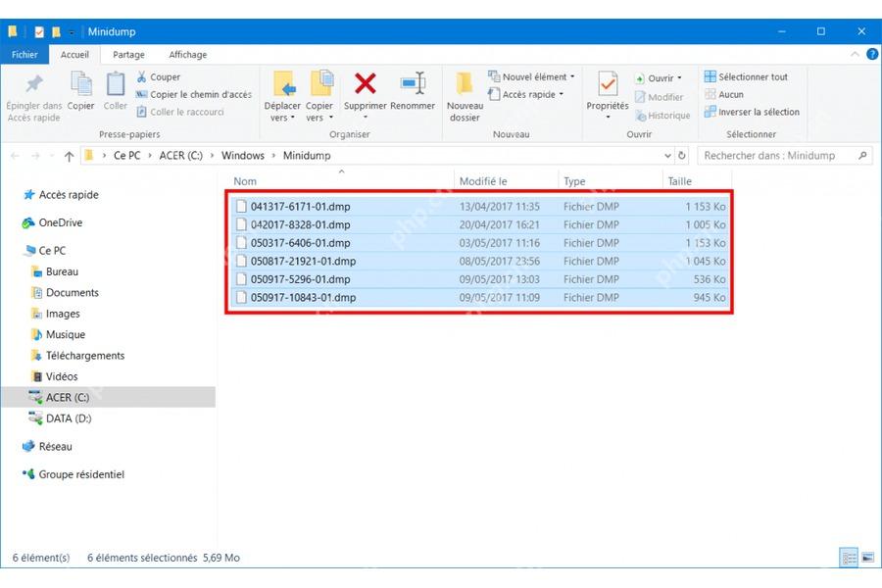Cut selection with Couper
Viewport: 882px width, 588px height.
[x=158, y=77]
